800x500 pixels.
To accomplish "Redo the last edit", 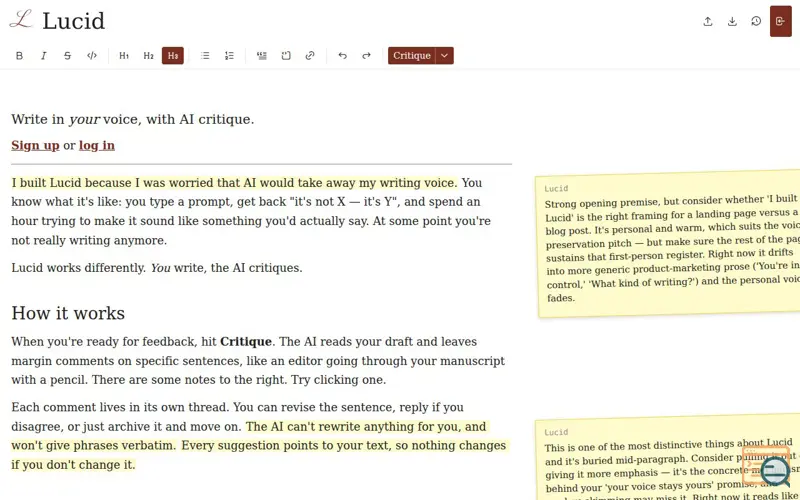I will (x=366, y=56).
